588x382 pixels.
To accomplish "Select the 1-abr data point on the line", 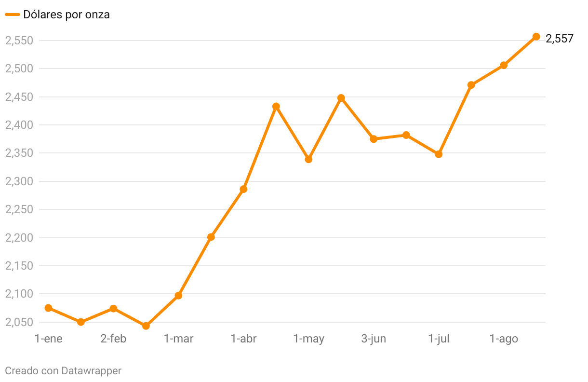I will point(243,189).
